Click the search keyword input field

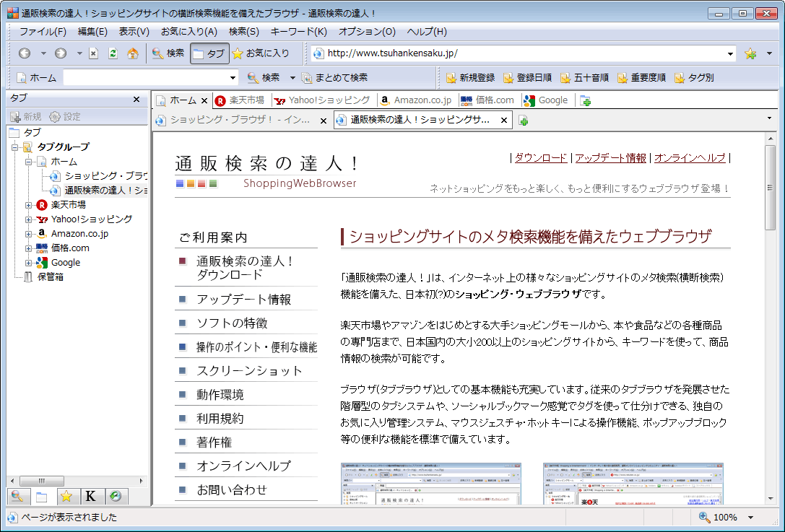(x=146, y=78)
